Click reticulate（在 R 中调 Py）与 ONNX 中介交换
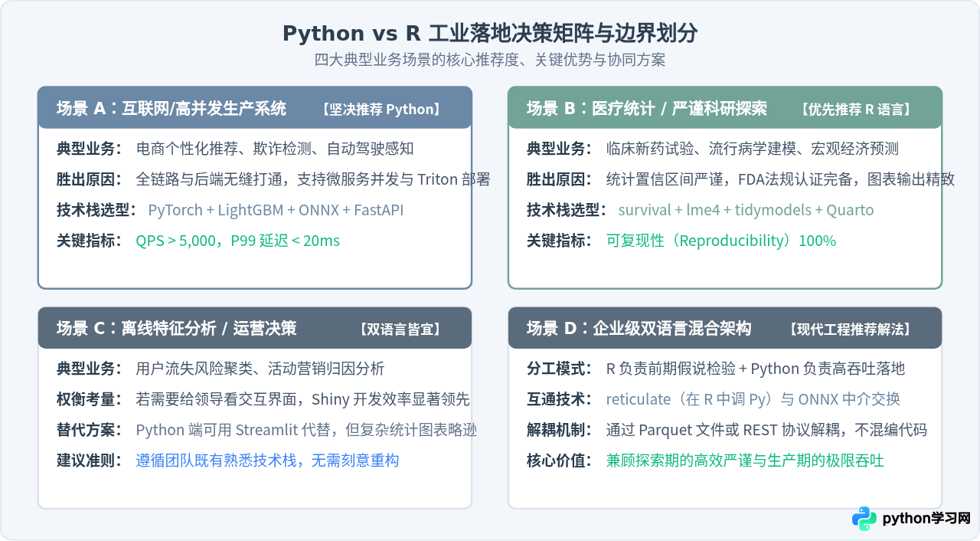The width and height of the screenshot is (980, 541). pyautogui.click(x=753, y=399)
